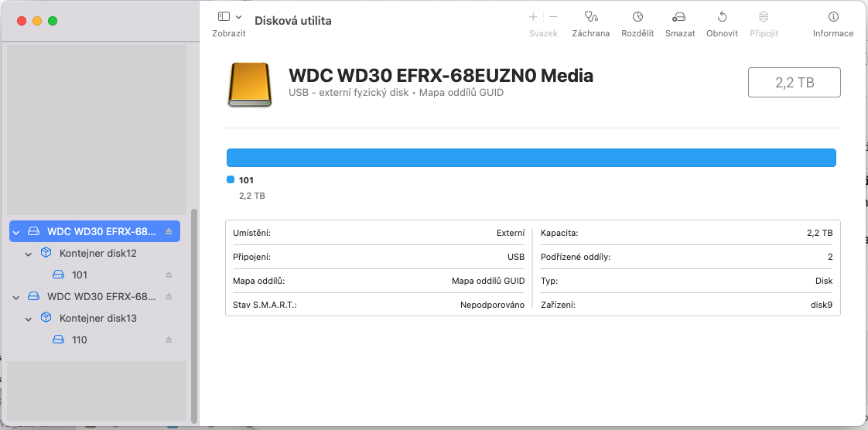Click the Podřízené oddíly value 2
Image resolution: width=868 pixels, height=430 pixels.
coord(830,258)
